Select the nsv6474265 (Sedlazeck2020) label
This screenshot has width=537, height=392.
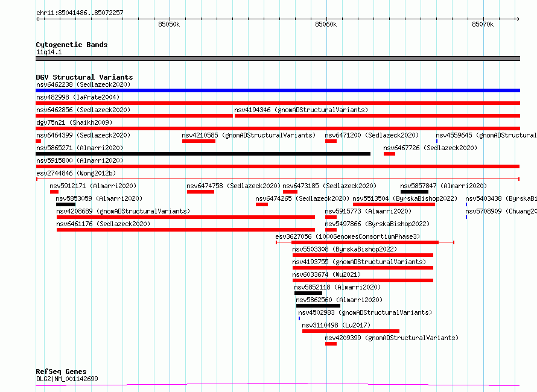(x=302, y=198)
